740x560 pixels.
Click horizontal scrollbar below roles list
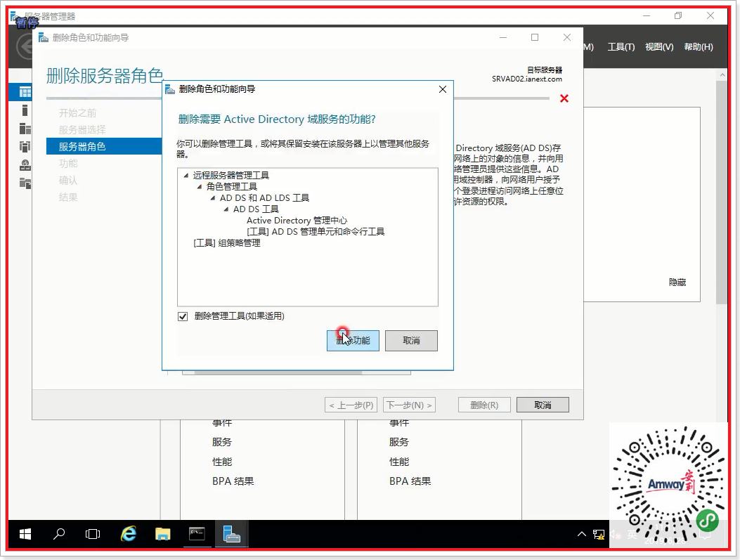pyautogui.click(x=278, y=372)
